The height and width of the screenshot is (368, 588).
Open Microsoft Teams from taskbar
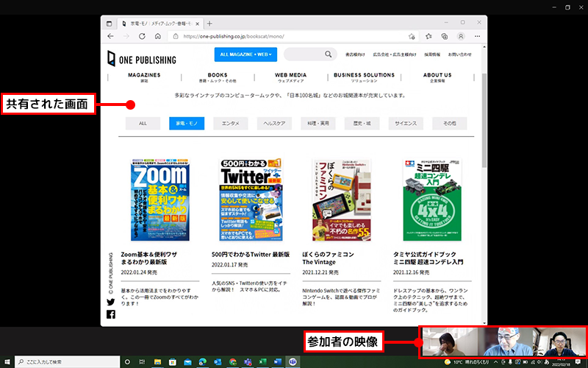pyautogui.click(x=248, y=361)
